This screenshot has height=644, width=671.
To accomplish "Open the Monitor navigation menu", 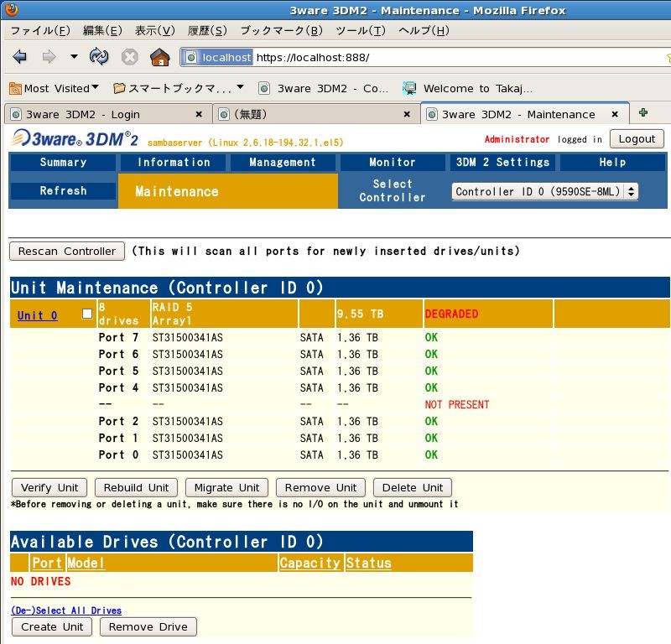I will [x=393, y=162].
